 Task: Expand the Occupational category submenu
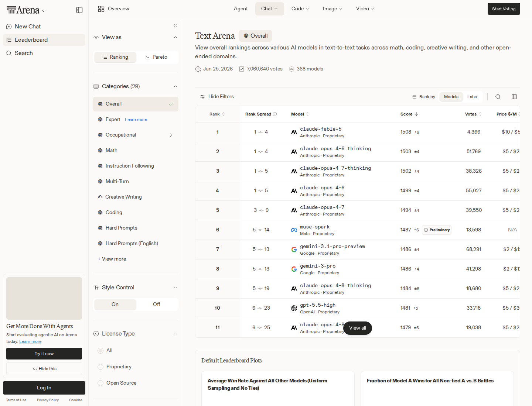pos(171,135)
